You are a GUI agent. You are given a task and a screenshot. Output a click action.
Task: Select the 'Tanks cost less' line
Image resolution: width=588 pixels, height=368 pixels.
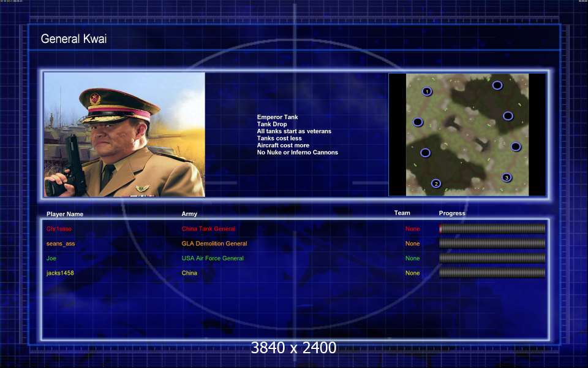(x=279, y=138)
